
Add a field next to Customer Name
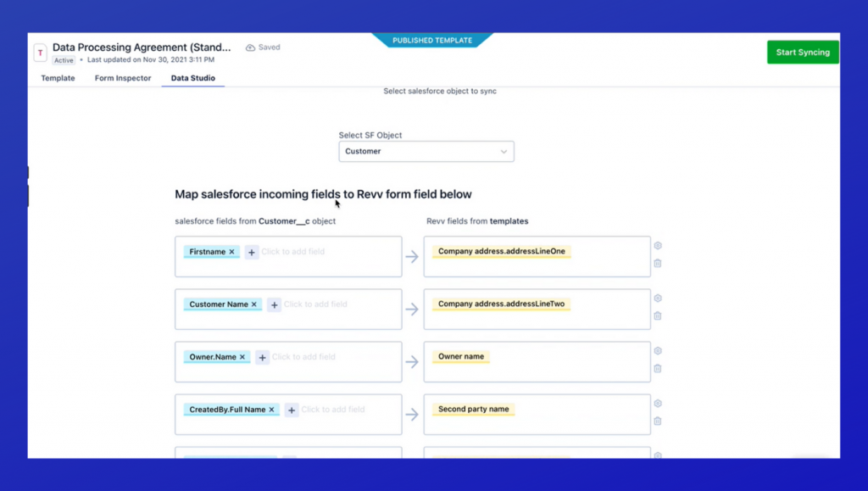click(x=274, y=304)
